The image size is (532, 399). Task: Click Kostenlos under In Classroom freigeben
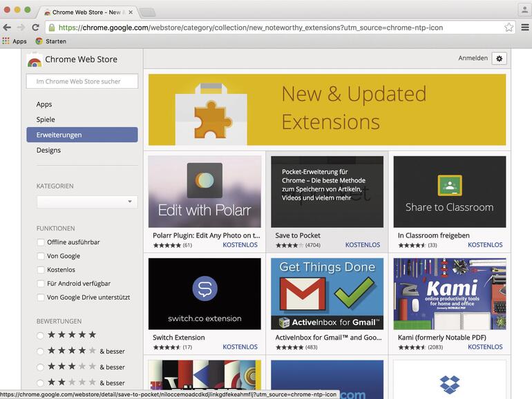point(485,245)
